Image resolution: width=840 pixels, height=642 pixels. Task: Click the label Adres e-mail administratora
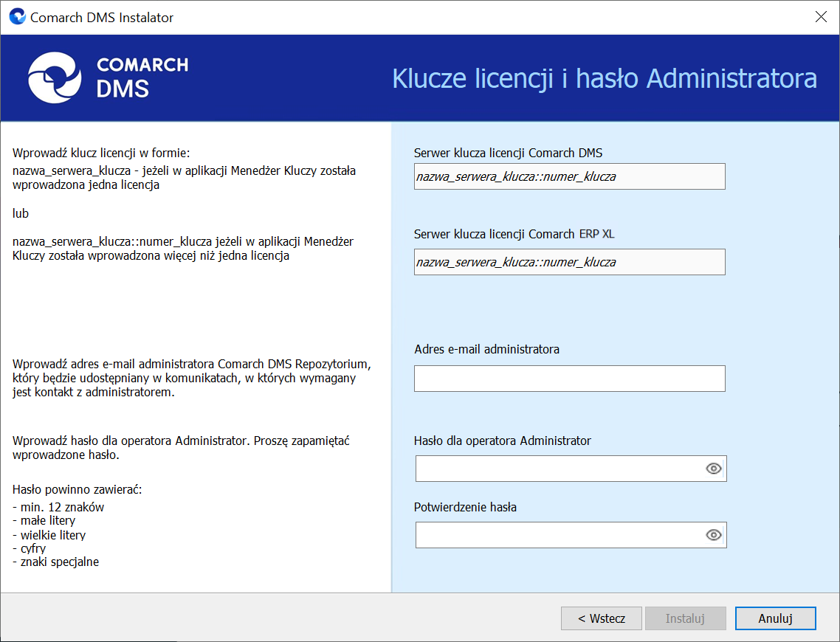[486, 349]
